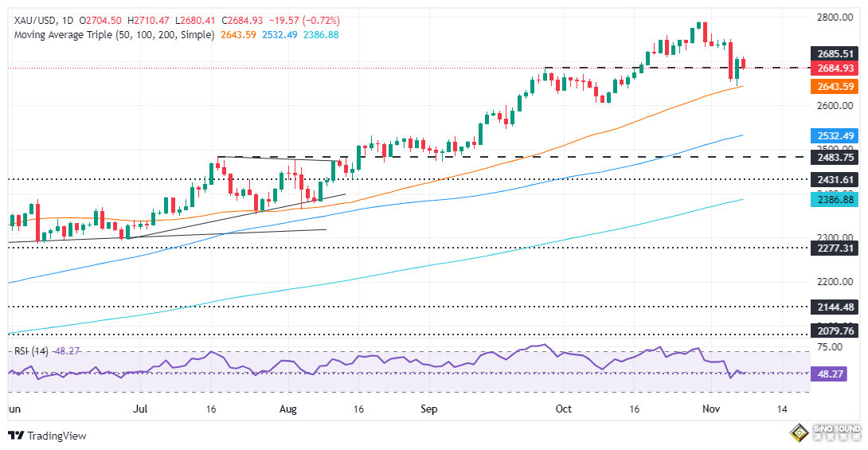Select the RSI (14) indicator label

click(x=29, y=351)
